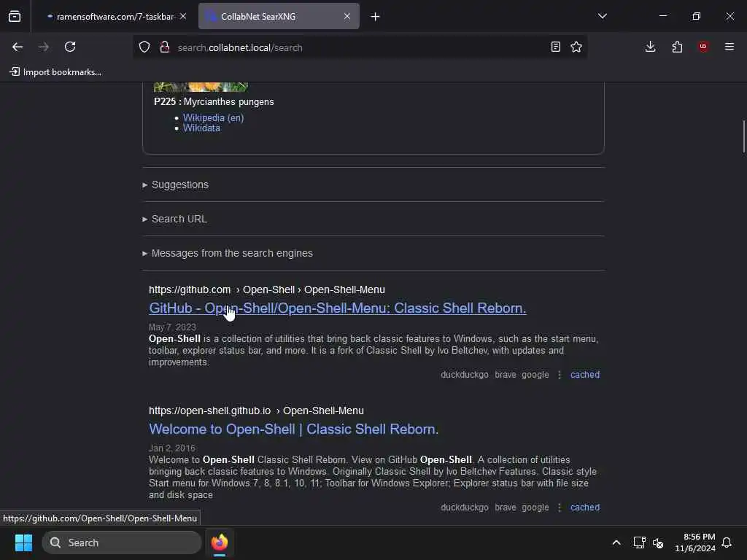747x560 pixels.
Task: Open tracking protection shield icon
Action: point(144,47)
